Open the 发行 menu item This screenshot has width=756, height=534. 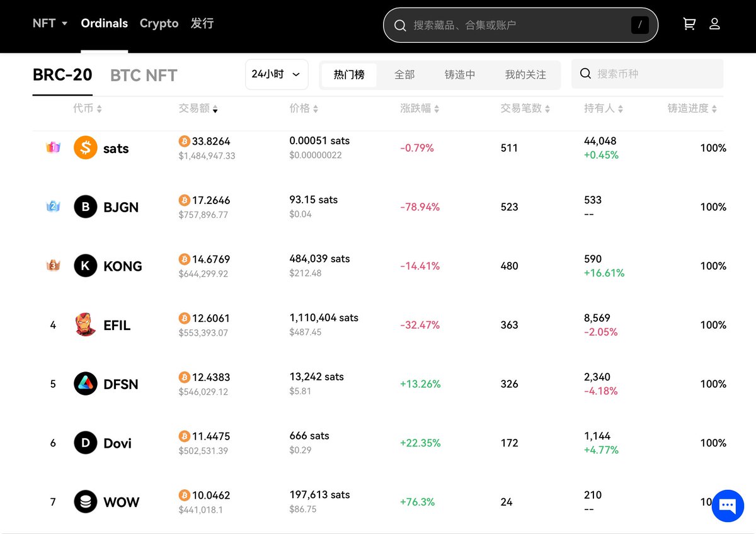(x=202, y=23)
